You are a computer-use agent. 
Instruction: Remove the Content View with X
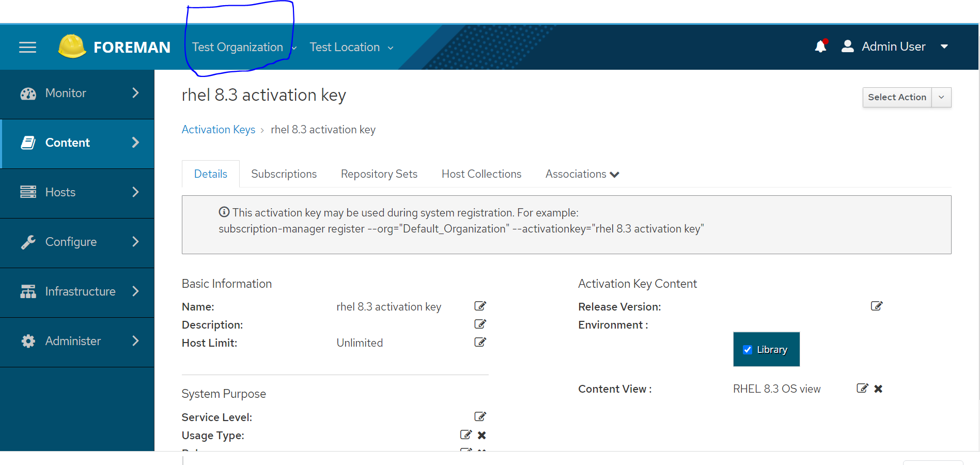(878, 389)
